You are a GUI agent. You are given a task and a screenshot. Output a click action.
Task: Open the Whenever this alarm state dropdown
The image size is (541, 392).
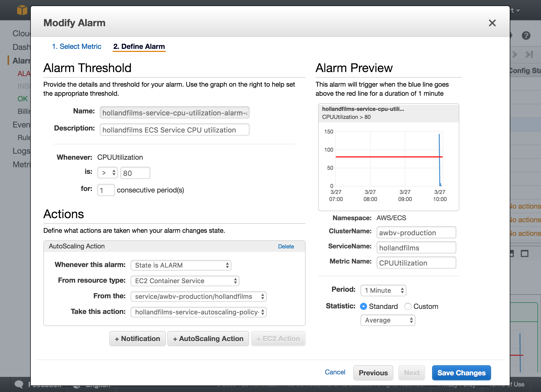pos(181,265)
